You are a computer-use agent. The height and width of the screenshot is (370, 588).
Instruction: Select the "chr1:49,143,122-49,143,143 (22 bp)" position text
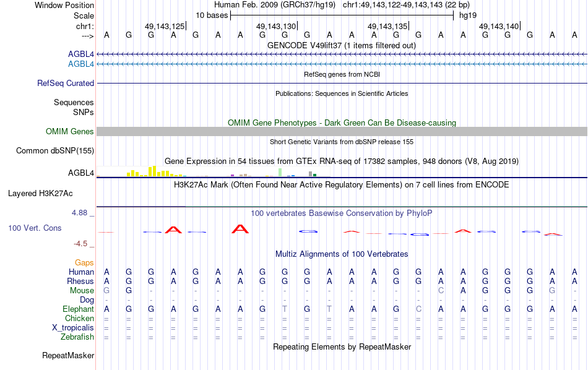(406, 5)
